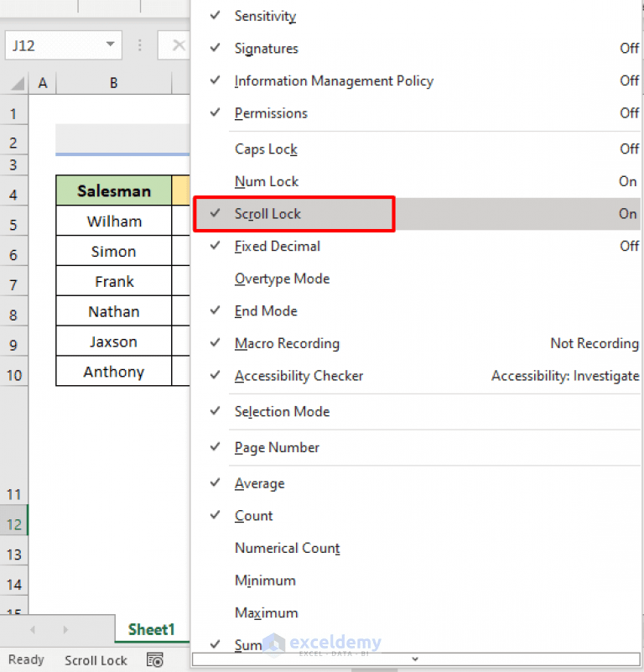Toggle Scroll Lock status indicator

[416, 214]
